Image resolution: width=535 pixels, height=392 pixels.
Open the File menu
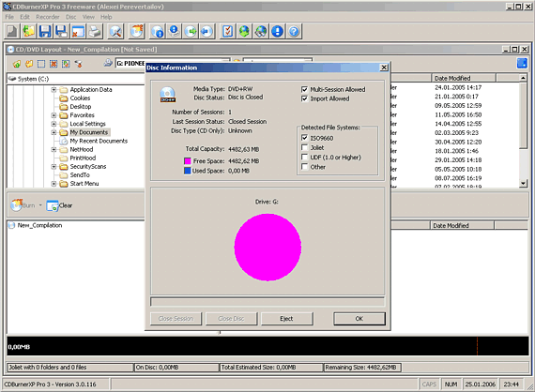[9, 17]
